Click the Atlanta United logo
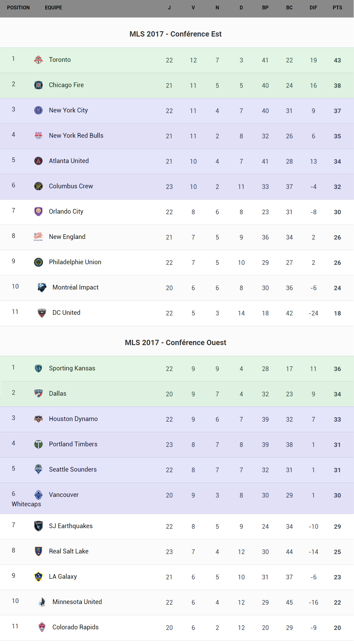Screen dimensions: 354x644 38,161
